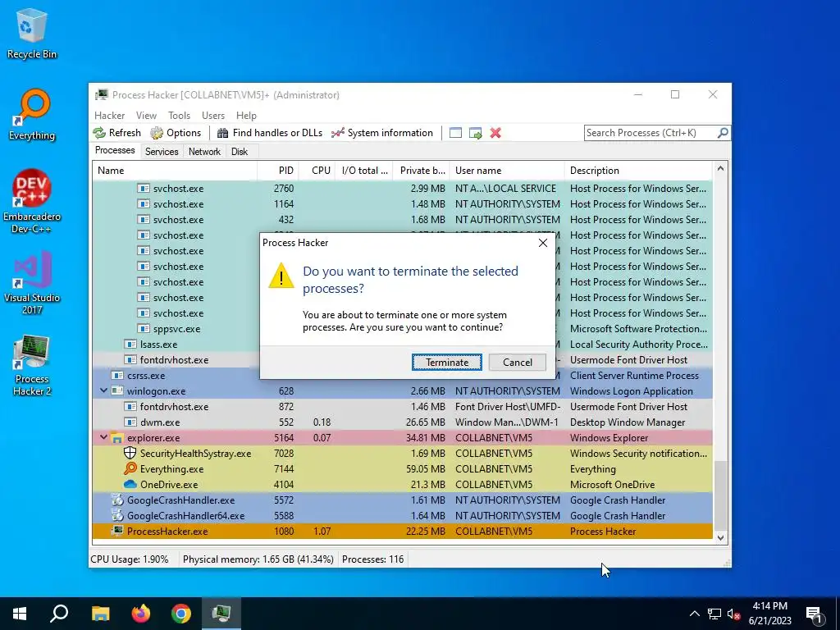This screenshot has width=840, height=630.
Task: Sort by the User name column header
Action: pos(507,171)
